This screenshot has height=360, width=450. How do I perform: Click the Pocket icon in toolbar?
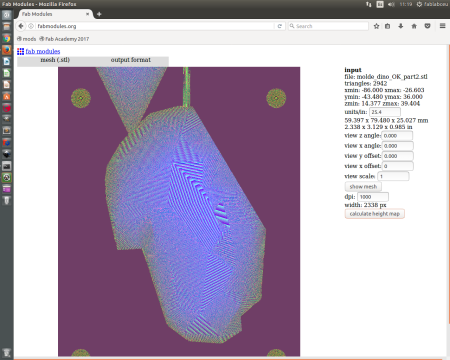(x=427, y=26)
